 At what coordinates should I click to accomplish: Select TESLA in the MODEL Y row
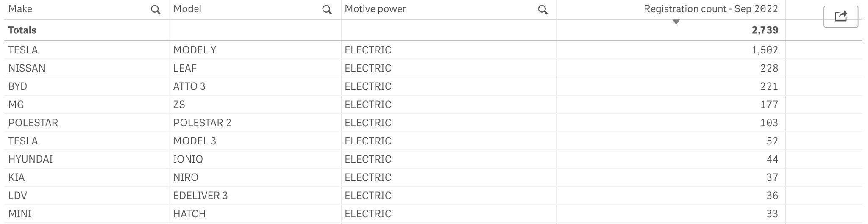23,50
